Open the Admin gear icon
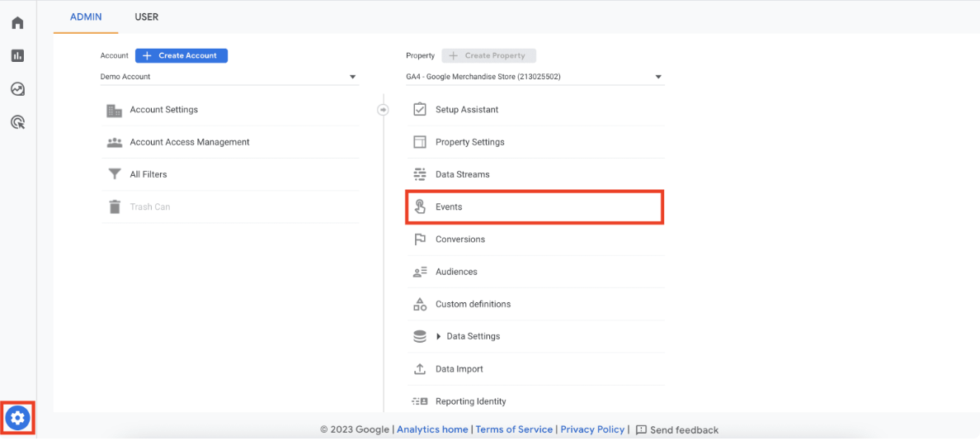 [17, 417]
